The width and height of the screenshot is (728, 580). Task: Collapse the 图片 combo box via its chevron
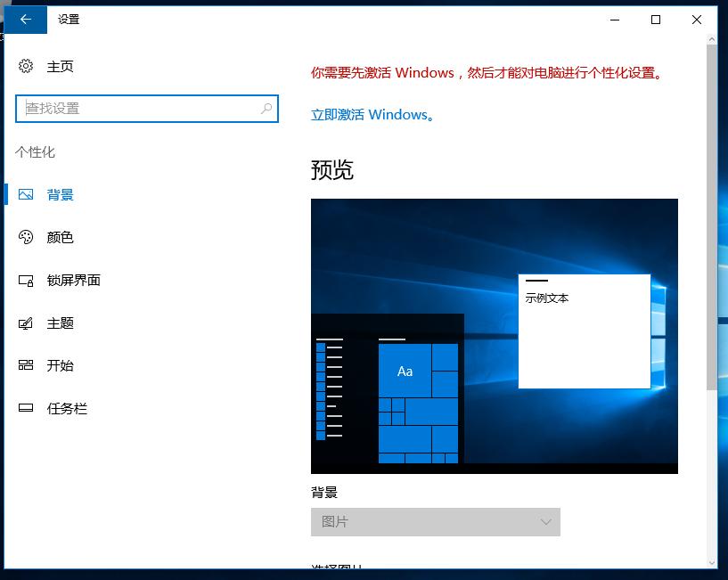(x=545, y=522)
